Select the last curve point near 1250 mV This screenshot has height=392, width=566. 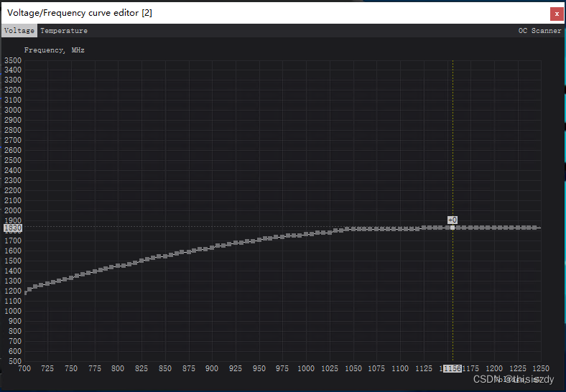point(534,228)
